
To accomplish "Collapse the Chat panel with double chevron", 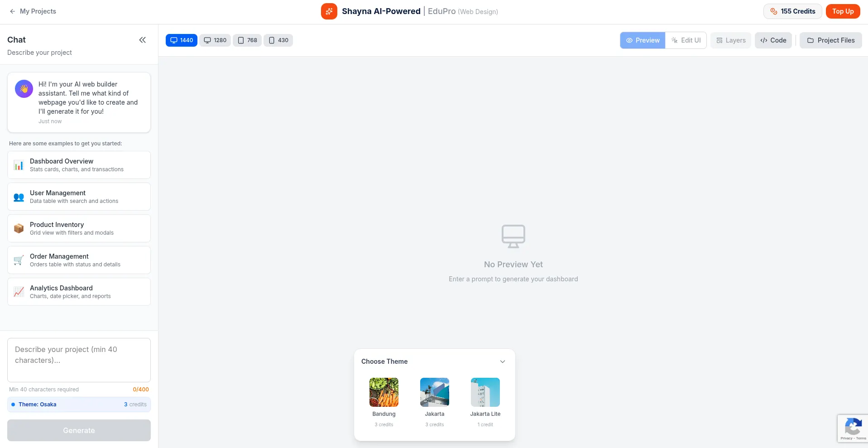I will coord(142,40).
